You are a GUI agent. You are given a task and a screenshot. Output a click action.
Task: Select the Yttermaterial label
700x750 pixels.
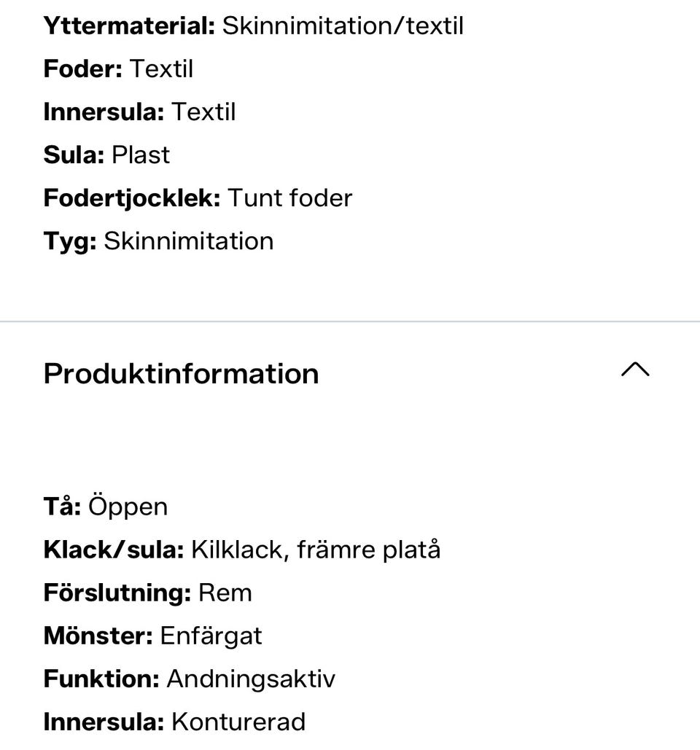pos(129,26)
